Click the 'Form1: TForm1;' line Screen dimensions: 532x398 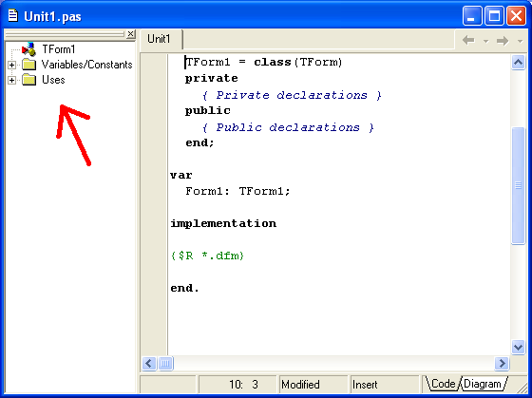point(237,191)
